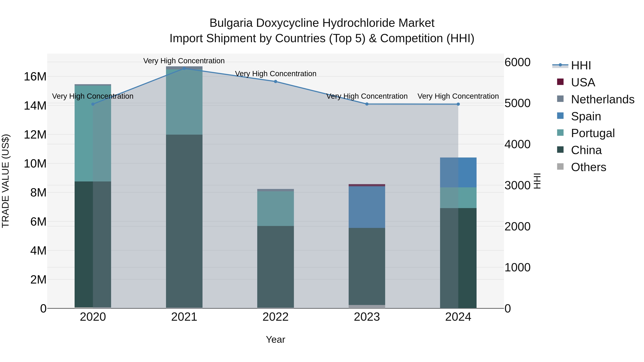644x362 pixels.
Task: Click the Spain bar segment for 2024
Action: 458,172
